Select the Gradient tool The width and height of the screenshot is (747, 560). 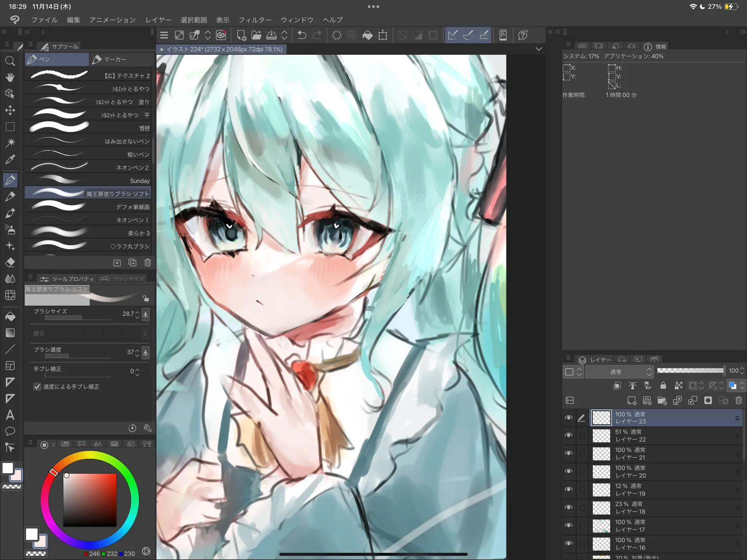point(10,333)
